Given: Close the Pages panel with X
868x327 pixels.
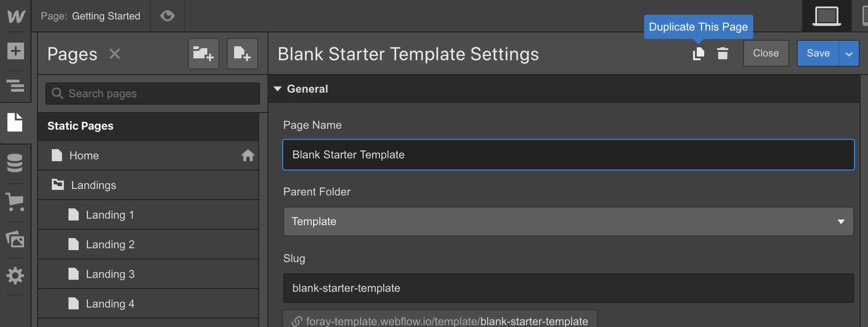Looking at the screenshot, I should 115,54.
